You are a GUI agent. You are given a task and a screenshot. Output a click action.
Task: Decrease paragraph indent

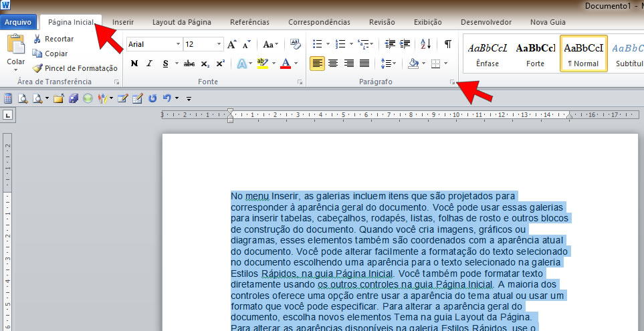[x=390, y=43]
